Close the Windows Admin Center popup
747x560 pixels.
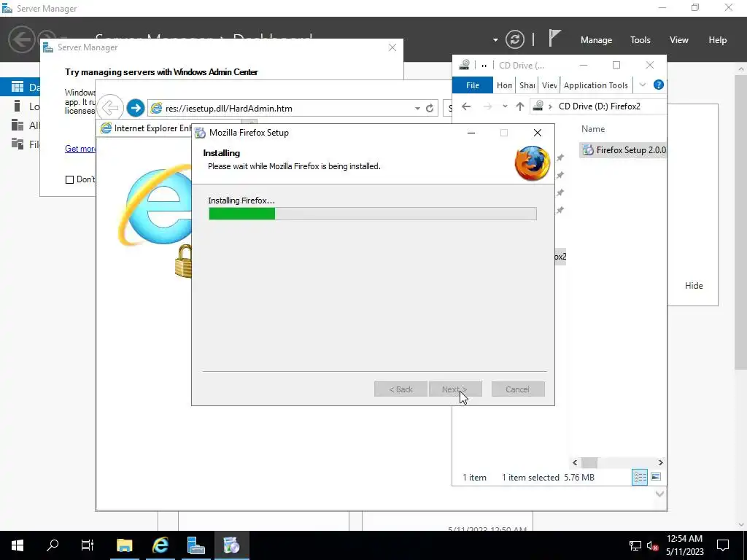[x=392, y=47]
